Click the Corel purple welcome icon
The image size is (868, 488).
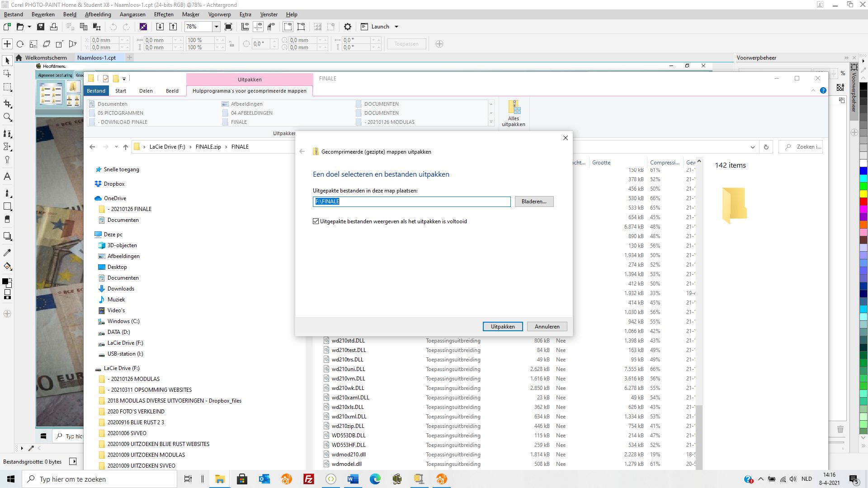(x=143, y=27)
